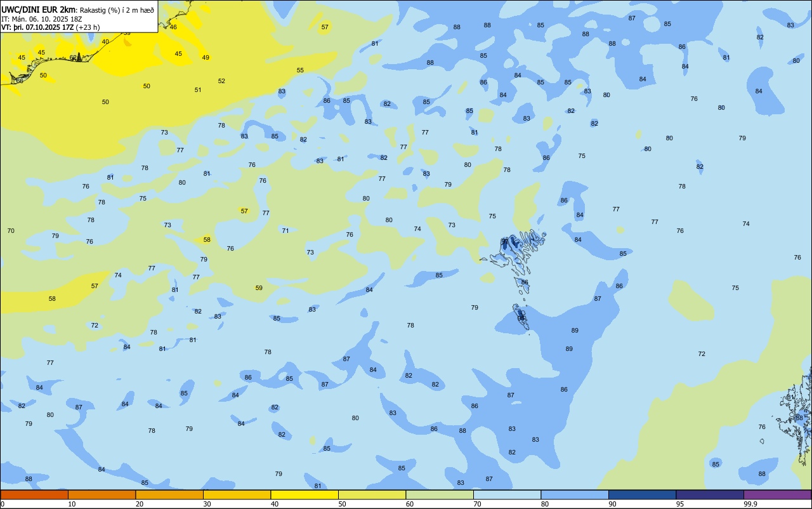Select the dark blue 90–95 legend swatch

(642, 494)
